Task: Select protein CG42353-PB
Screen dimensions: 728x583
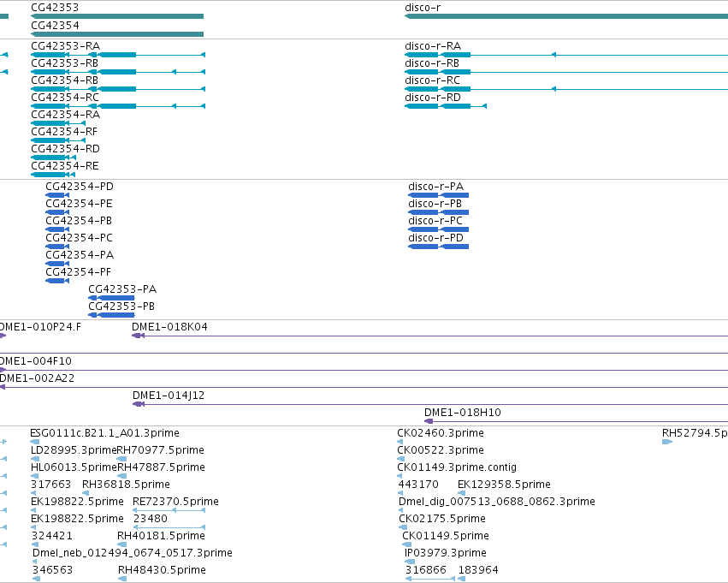Action: 121,307
